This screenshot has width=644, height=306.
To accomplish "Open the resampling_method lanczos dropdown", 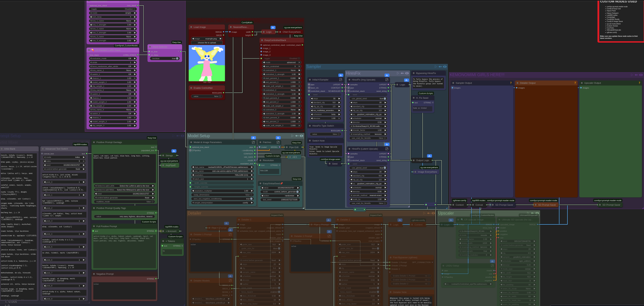I will (x=368, y=134).
